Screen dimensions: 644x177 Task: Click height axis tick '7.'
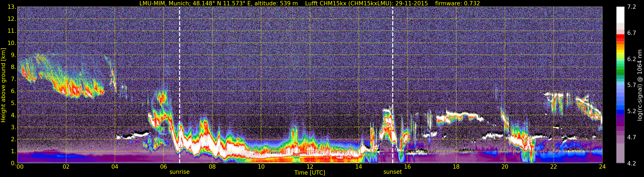pyautogui.click(x=13, y=79)
